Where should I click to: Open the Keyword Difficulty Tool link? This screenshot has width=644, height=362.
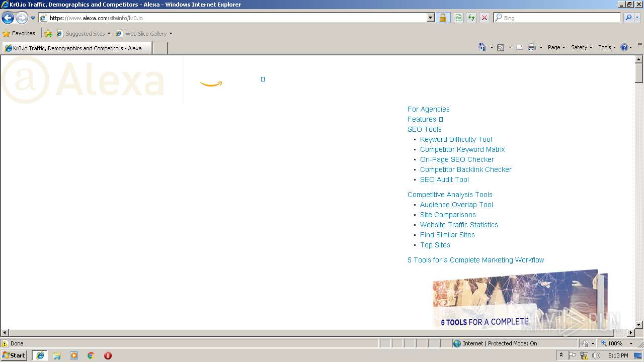[x=456, y=139]
